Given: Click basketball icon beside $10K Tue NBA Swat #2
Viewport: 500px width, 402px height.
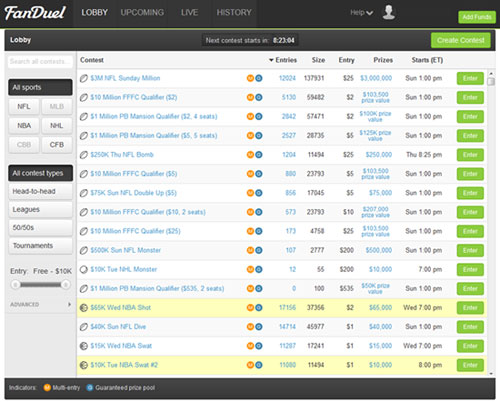Looking at the screenshot, I should click(84, 365).
